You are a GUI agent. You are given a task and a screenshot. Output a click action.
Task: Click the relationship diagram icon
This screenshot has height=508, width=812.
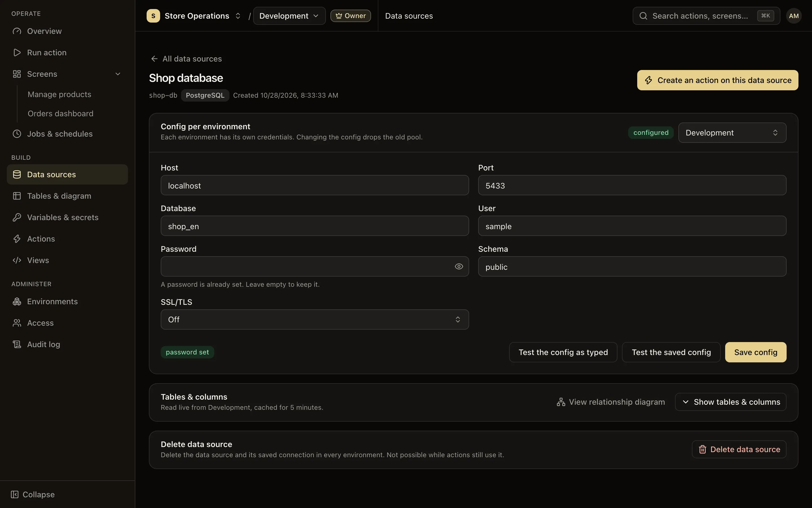pos(561,402)
